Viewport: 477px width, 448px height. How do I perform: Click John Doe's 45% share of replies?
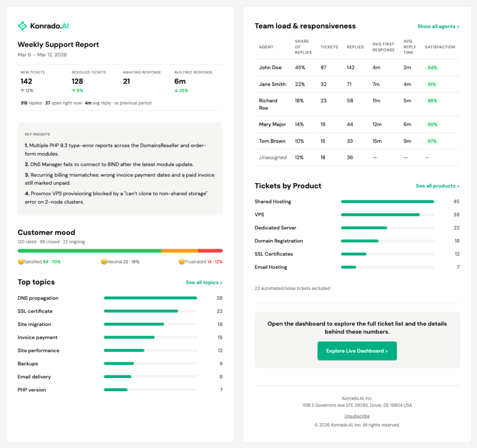[300, 68]
